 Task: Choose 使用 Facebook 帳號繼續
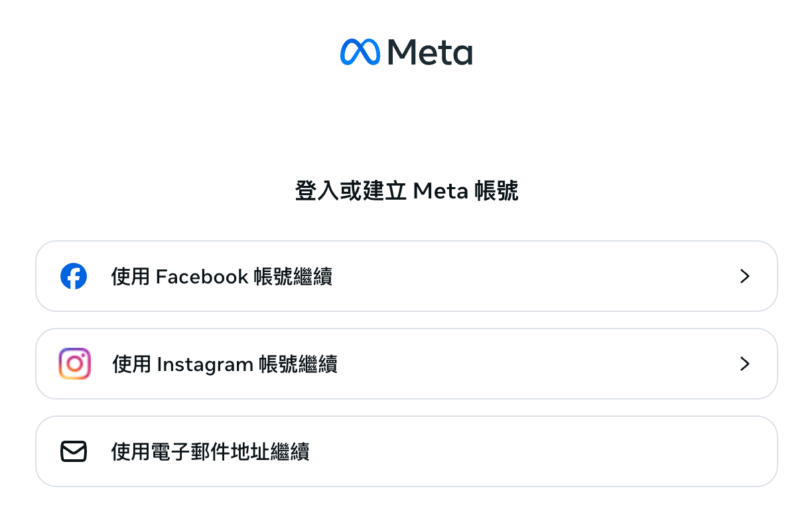222,276
